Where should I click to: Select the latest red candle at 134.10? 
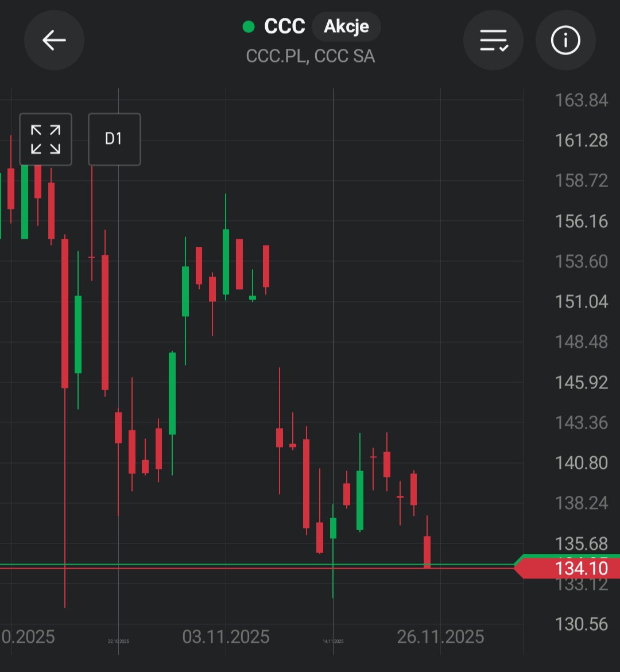coord(427,552)
